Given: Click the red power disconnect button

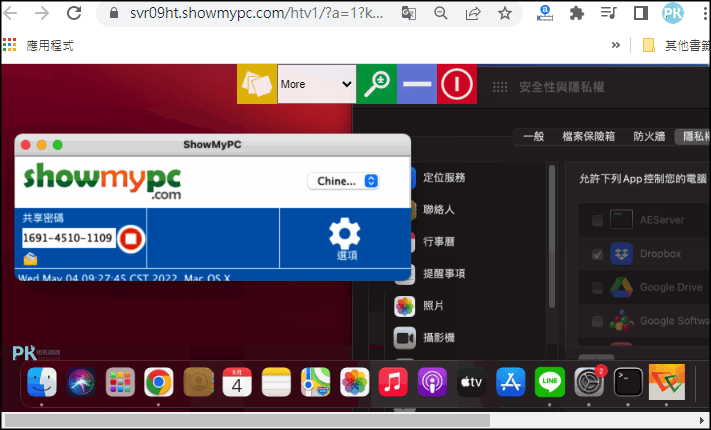Looking at the screenshot, I should (457, 84).
